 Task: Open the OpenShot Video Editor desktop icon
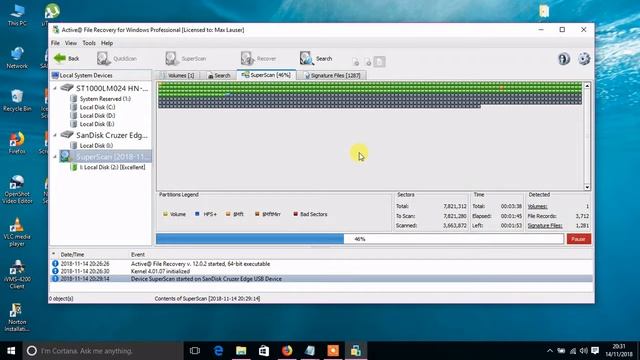(17, 189)
